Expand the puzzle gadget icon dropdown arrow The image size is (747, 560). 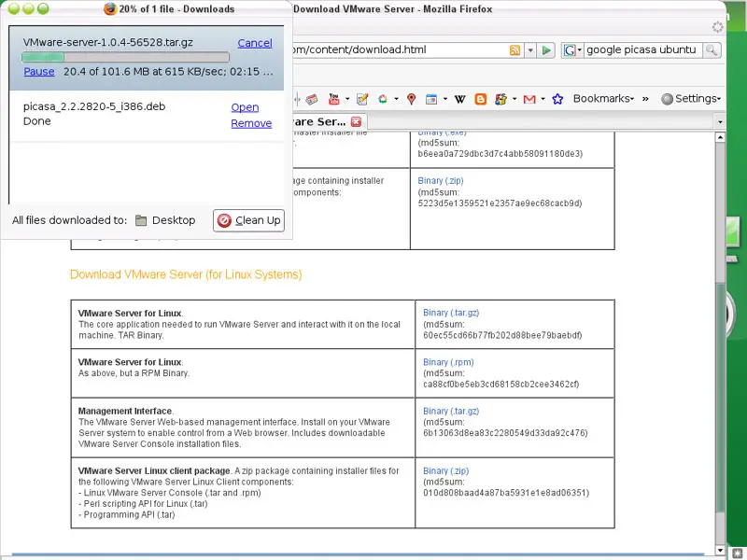pos(514,99)
